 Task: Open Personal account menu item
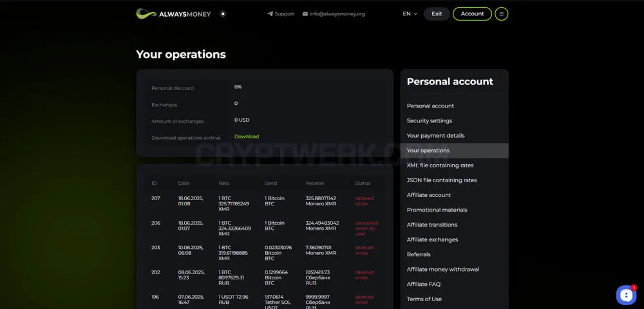click(x=430, y=106)
